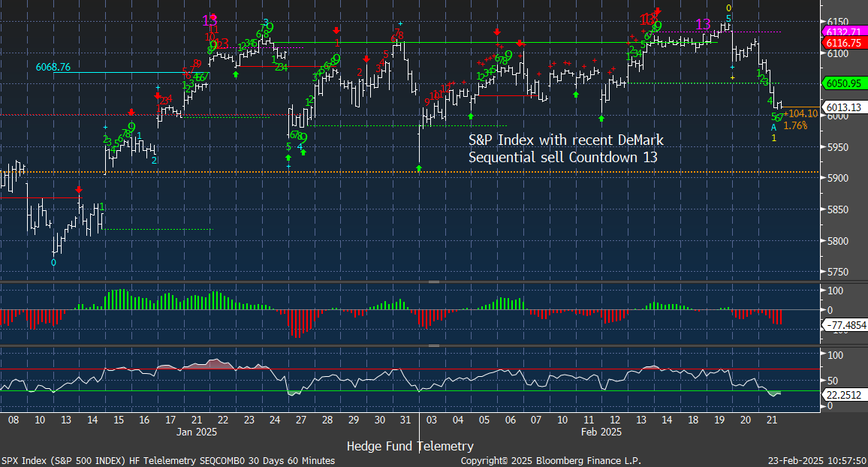868x467 pixels.
Task: Click the cyan 6068.76 level label
Action: pos(53,68)
